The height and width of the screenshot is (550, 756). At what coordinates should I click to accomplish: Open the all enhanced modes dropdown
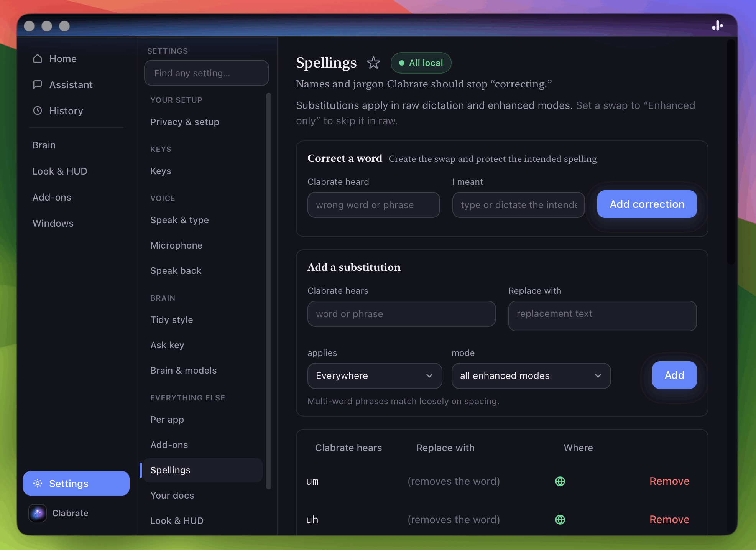pos(531,375)
